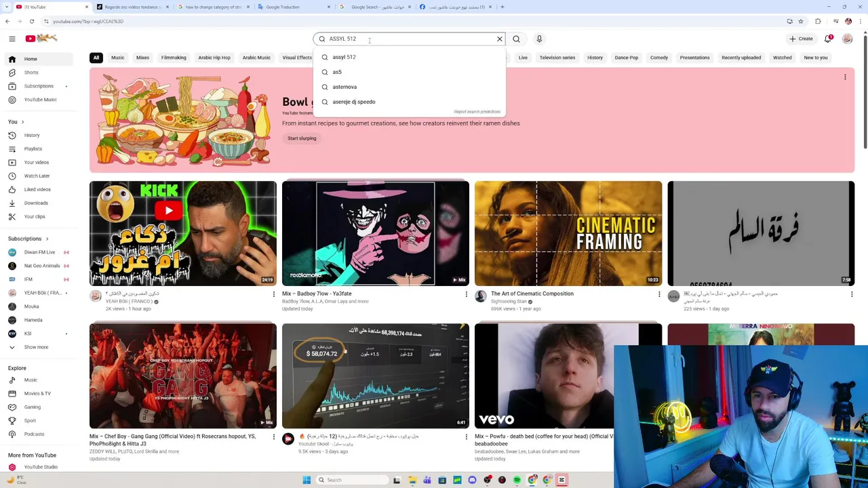Choose the 'assyl 512' search suggestion
This screenshot has height=488, width=868.
(x=410, y=57)
